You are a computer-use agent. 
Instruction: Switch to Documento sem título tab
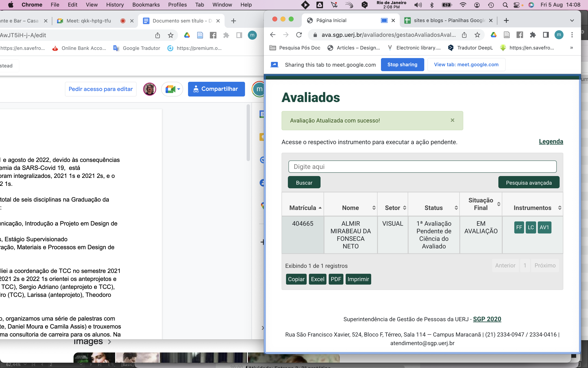(x=182, y=21)
